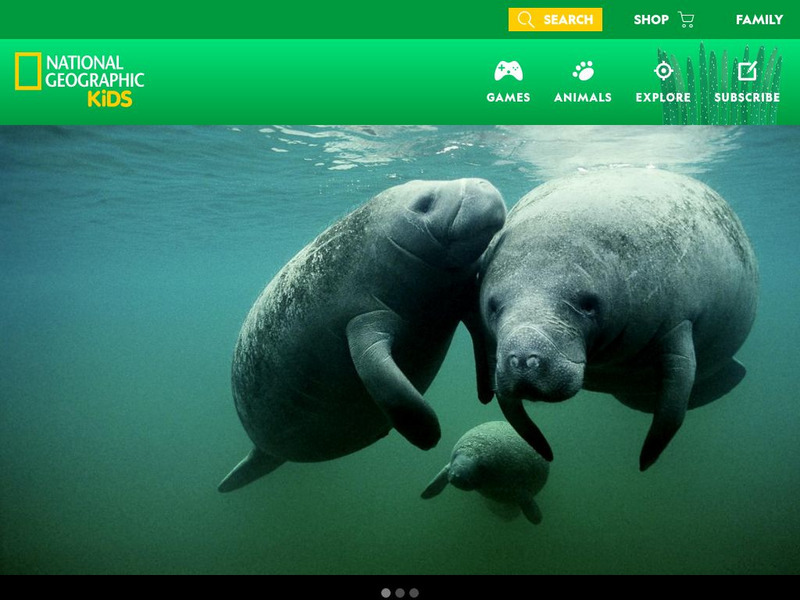The height and width of the screenshot is (600, 800).
Task: Select the Games controller icon
Action: pyautogui.click(x=510, y=70)
